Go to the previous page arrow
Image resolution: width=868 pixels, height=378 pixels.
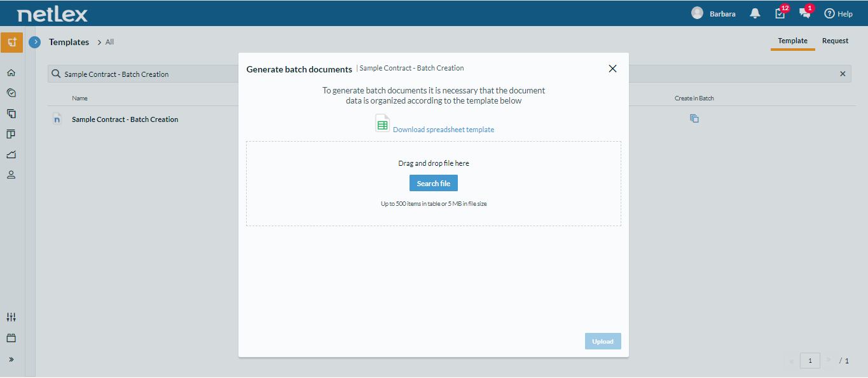click(x=792, y=361)
